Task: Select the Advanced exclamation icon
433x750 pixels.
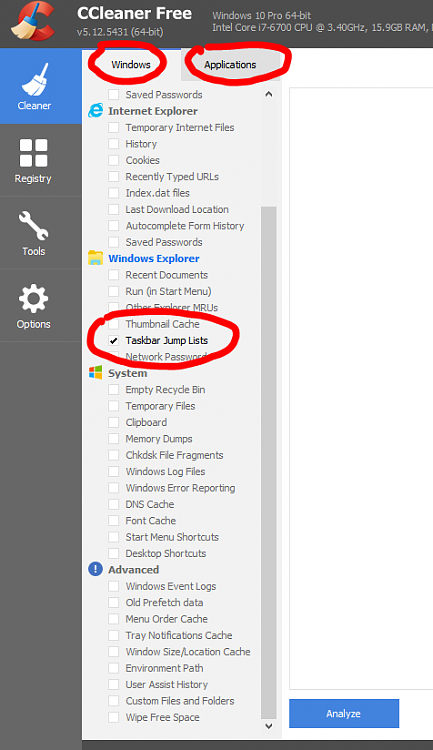Action: pos(95,569)
